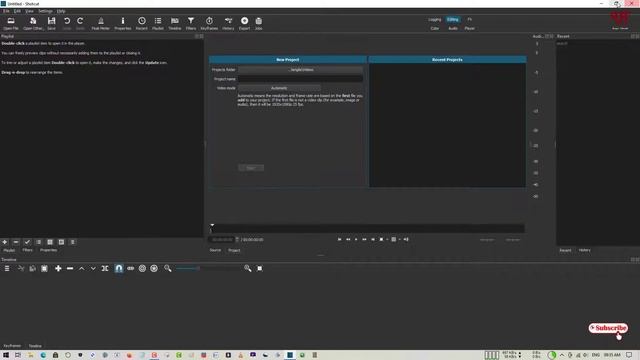
Task: Switch playlist to tiles view
Action: (50, 242)
